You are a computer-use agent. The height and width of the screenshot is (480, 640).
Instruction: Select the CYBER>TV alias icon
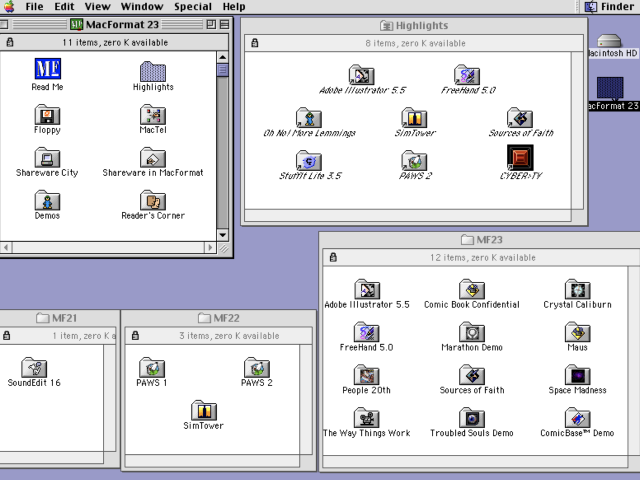(520, 158)
